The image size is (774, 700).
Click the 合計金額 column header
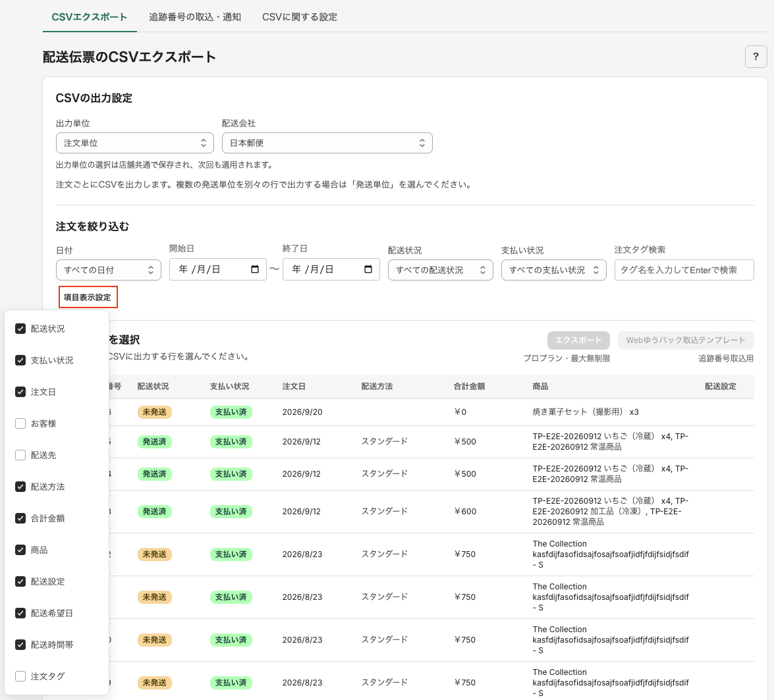[470, 387]
